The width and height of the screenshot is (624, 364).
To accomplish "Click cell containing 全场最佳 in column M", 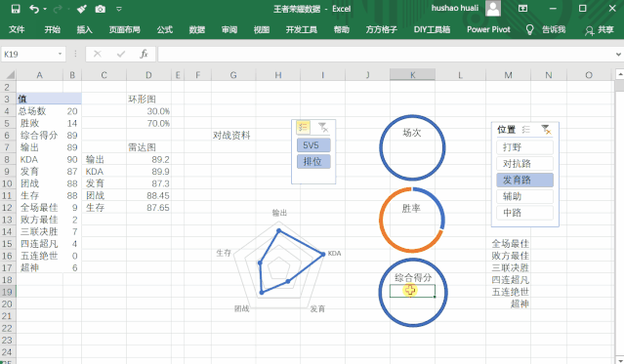I will (508, 243).
